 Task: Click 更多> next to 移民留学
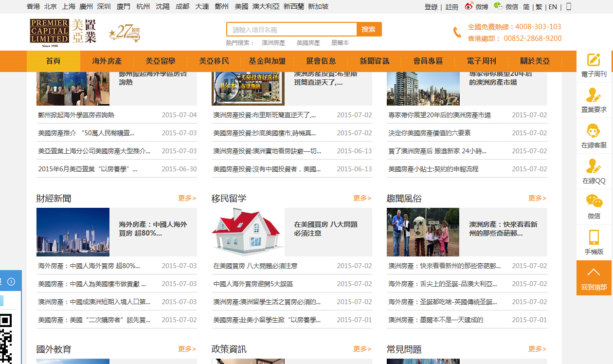(362, 198)
